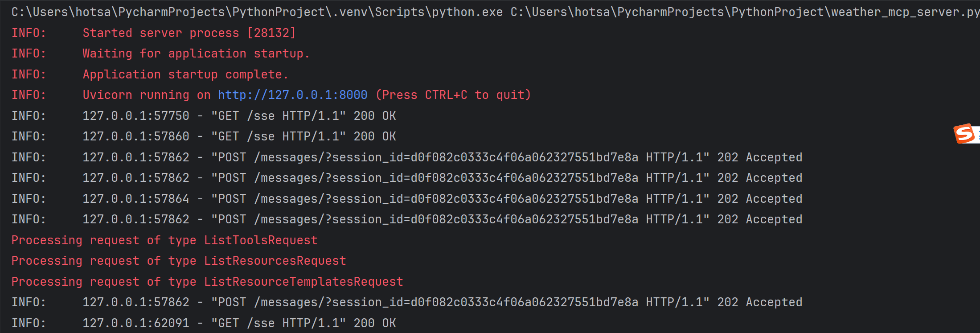This screenshot has width=980, height=333.
Task: Click the ListResourceTemplatesRequest processing line
Action: pos(207,282)
